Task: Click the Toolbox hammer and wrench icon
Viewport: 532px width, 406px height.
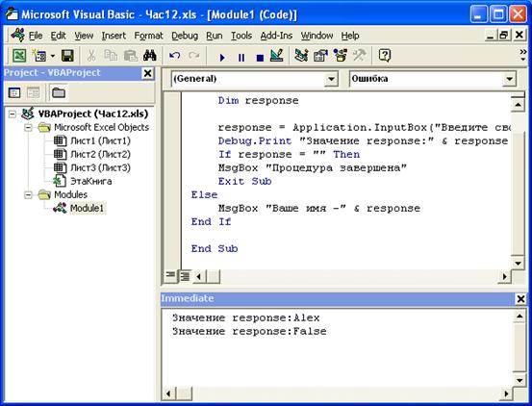Action: pyautogui.click(x=359, y=56)
